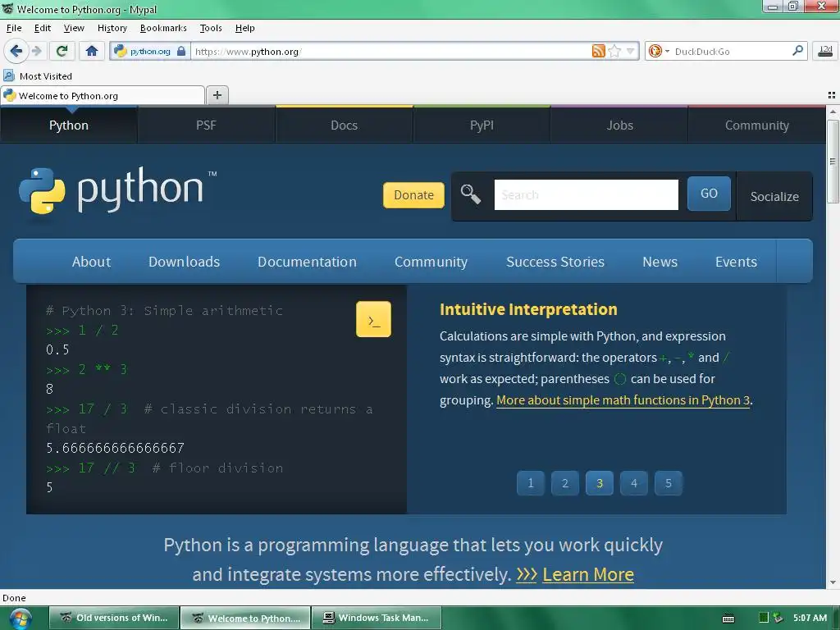Open the Success Stories menu

pos(555,262)
